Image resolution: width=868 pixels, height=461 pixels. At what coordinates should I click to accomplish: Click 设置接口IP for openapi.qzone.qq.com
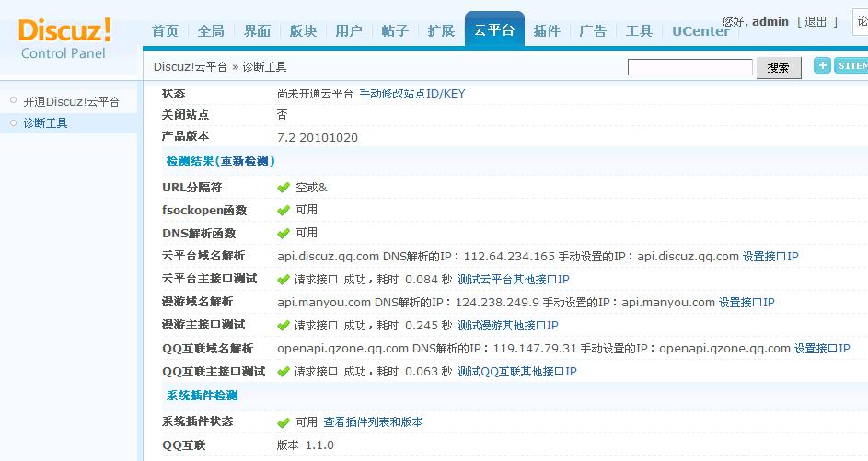point(822,348)
